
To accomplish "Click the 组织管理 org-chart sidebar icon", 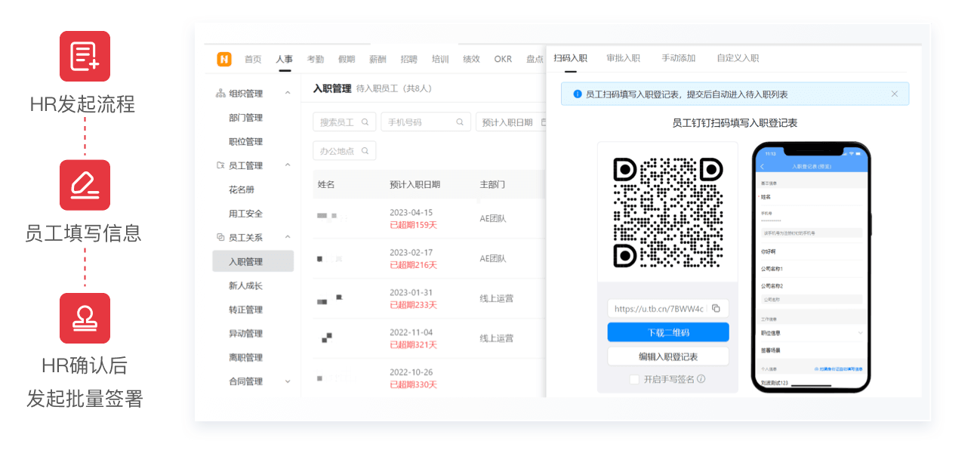I will click(220, 94).
